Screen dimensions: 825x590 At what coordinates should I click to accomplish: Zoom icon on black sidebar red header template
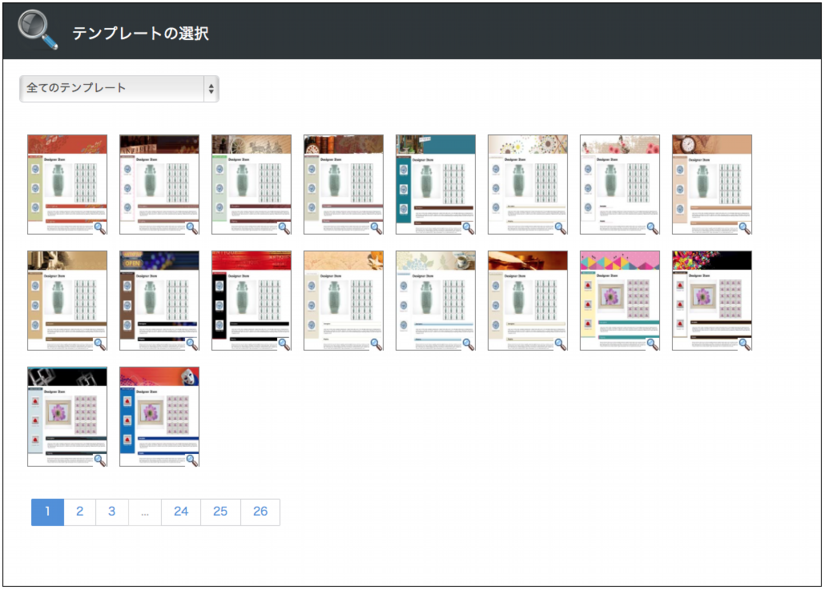[x=283, y=343]
